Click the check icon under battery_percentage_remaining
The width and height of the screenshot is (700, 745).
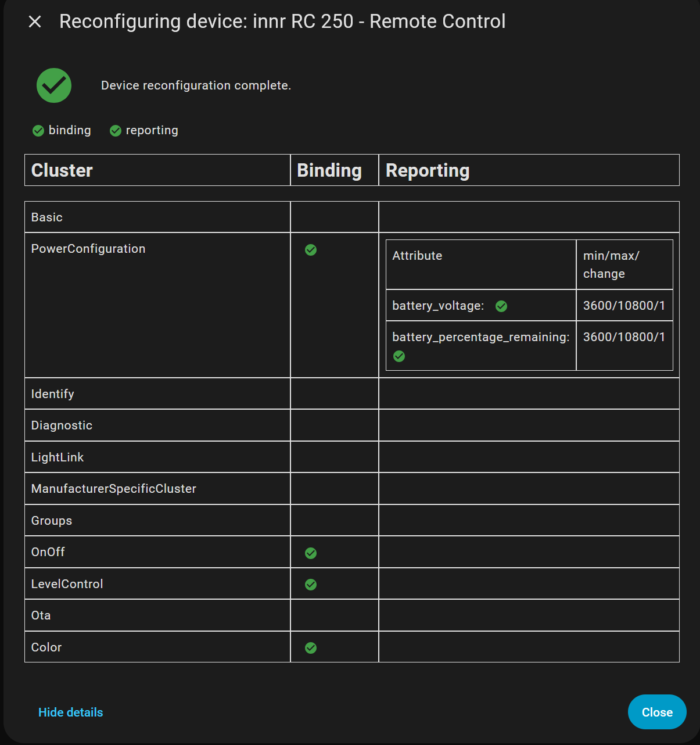(x=399, y=356)
